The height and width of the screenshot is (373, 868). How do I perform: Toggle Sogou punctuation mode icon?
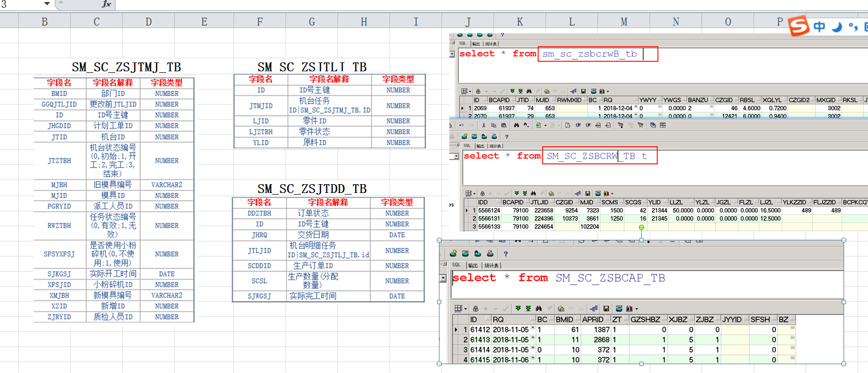pos(853,27)
